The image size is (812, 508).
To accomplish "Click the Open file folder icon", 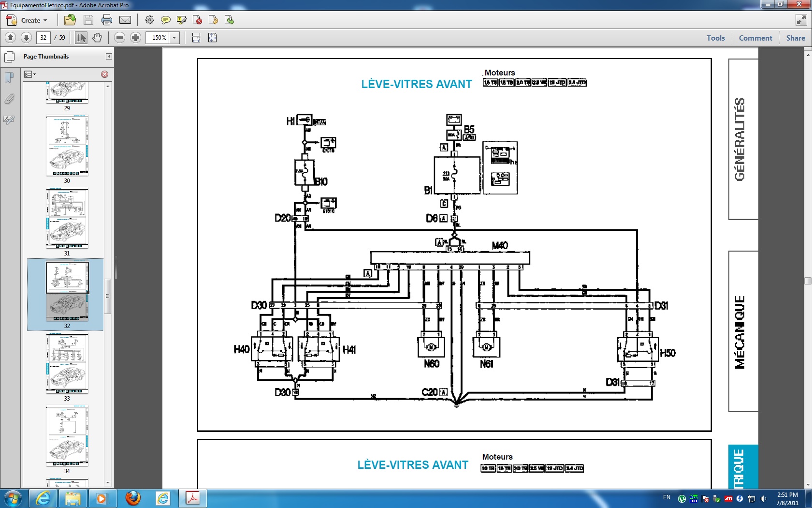I will tap(70, 20).
